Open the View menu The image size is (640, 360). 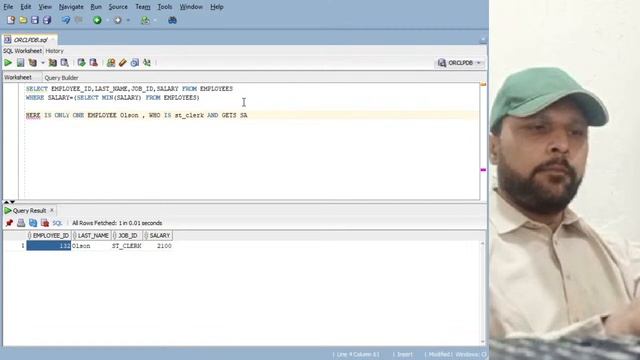tap(45, 7)
